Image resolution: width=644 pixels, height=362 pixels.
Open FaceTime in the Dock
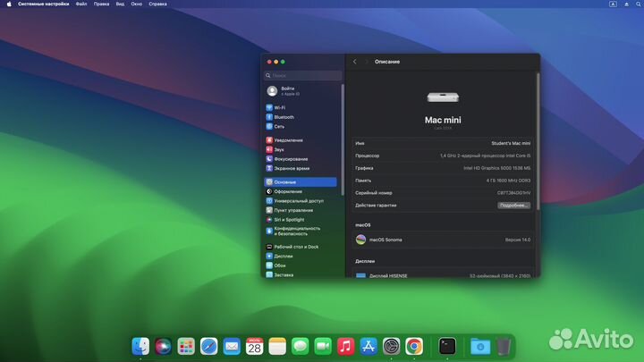coord(323,347)
